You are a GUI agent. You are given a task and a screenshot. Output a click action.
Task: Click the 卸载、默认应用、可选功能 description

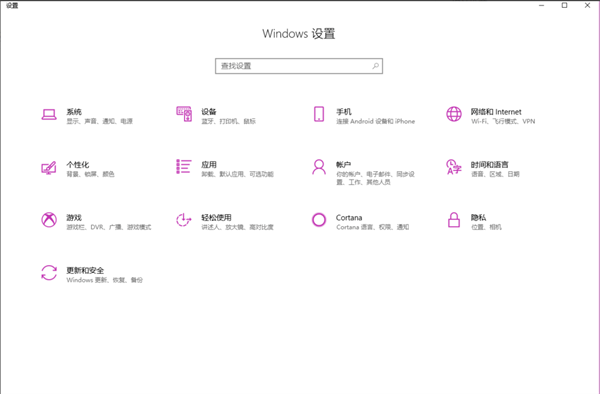point(237,174)
